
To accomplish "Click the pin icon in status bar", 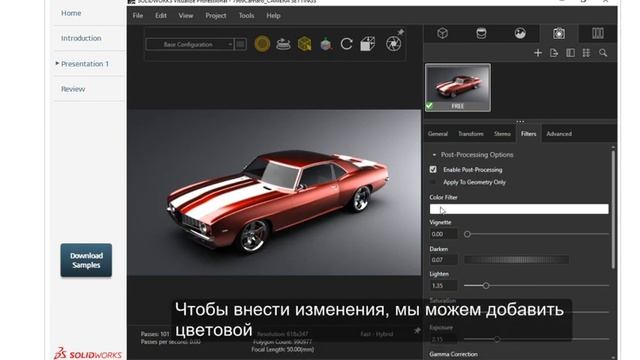I will tap(417, 330).
